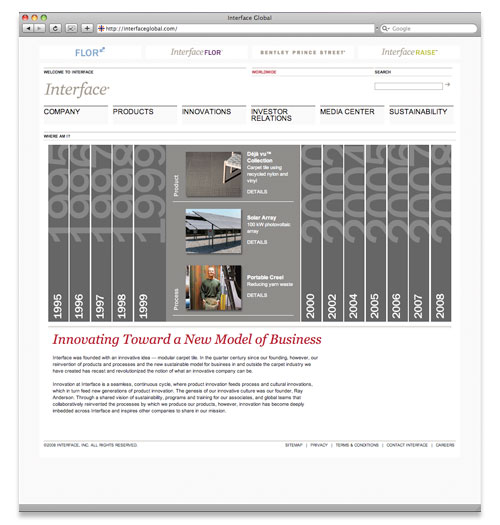Screen dimensions: 500x525
Task: Click the Interface site search input box
Action: coord(408,86)
